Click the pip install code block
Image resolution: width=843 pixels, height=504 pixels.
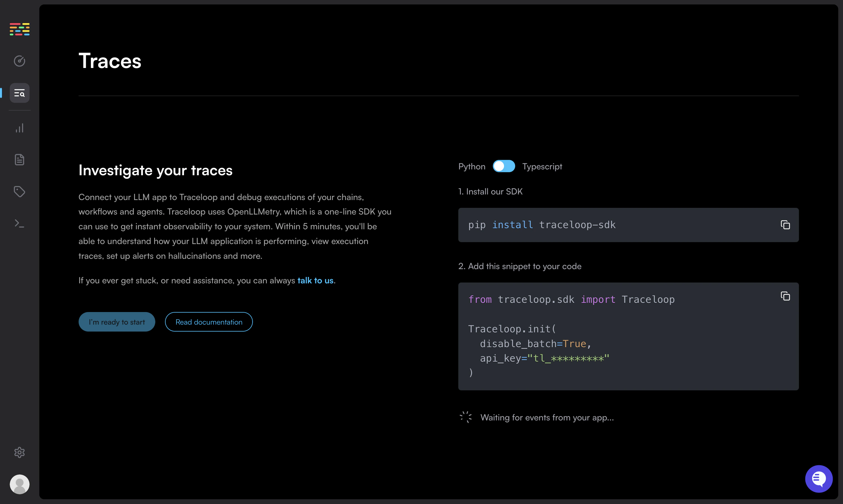pyautogui.click(x=612, y=225)
